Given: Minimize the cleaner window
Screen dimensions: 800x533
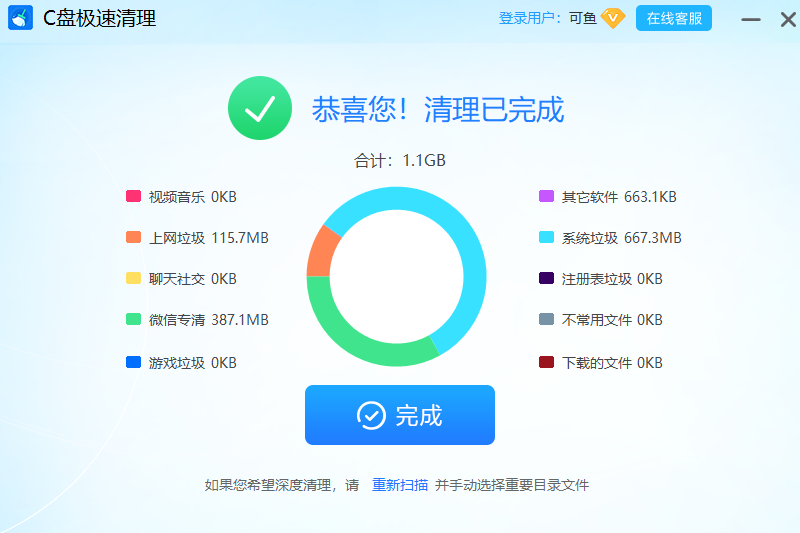Looking at the screenshot, I should [x=749, y=18].
